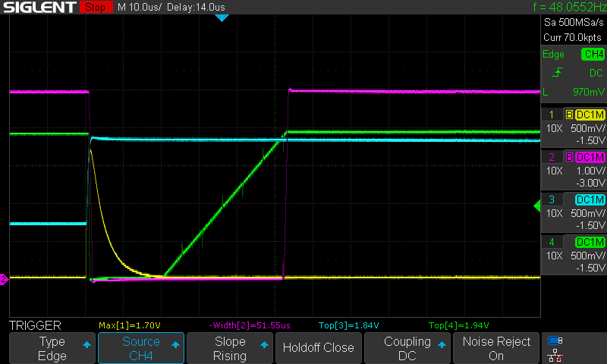Select the channel 3 settings box
Image resolution: width=607 pixels, height=364 pixels.
pos(574,212)
